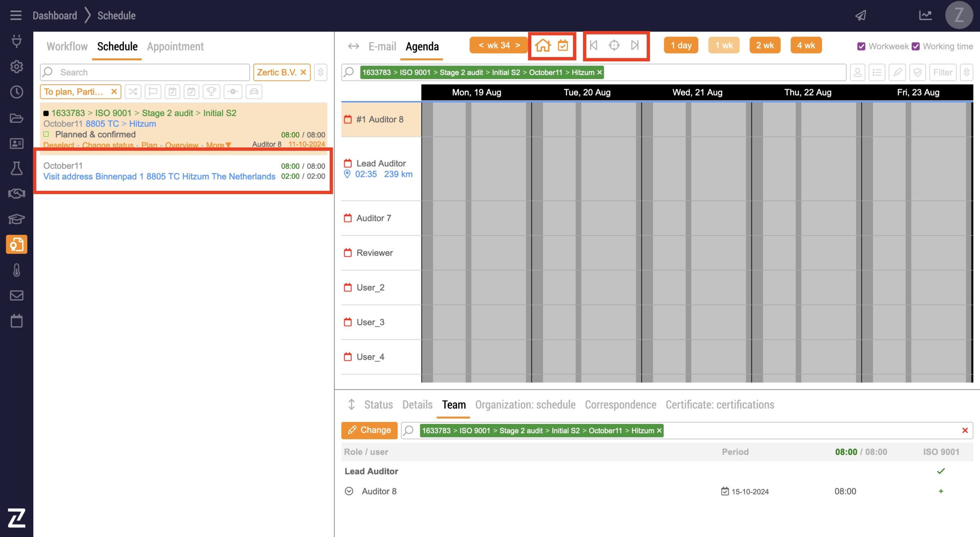Click the orange Change button
Viewport: 980px width, 537px height.
point(369,430)
